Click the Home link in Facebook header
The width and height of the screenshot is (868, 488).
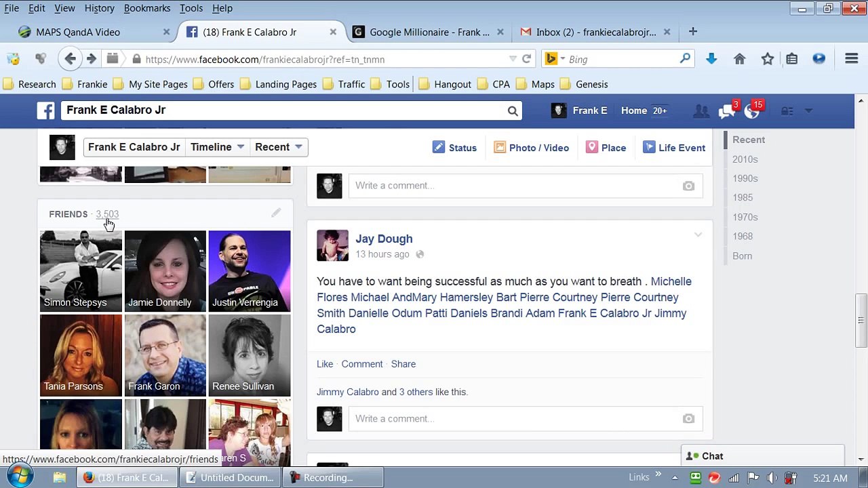point(634,110)
